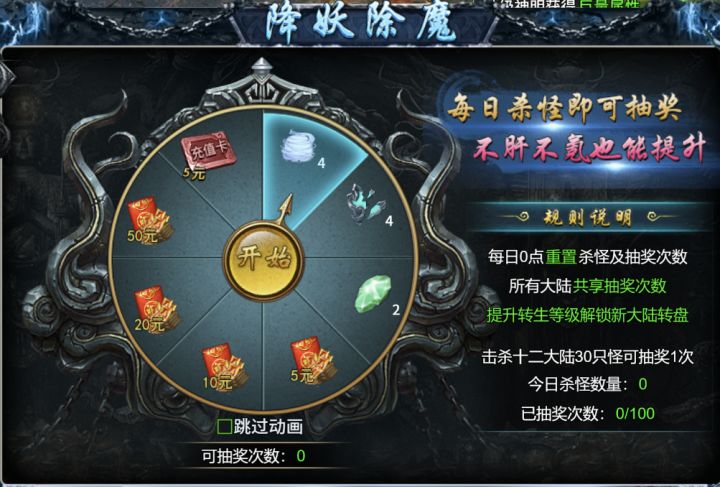This screenshot has height=487, width=720.
Task: Click the 每日杀怪即可抽奖 banner text
Action: [x=565, y=110]
